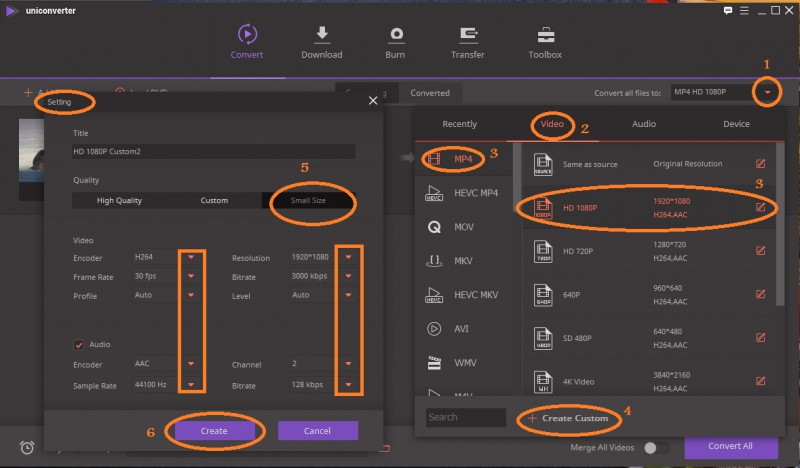
Task: Expand the video Encoder H264 dropdown
Action: [191, 257]
